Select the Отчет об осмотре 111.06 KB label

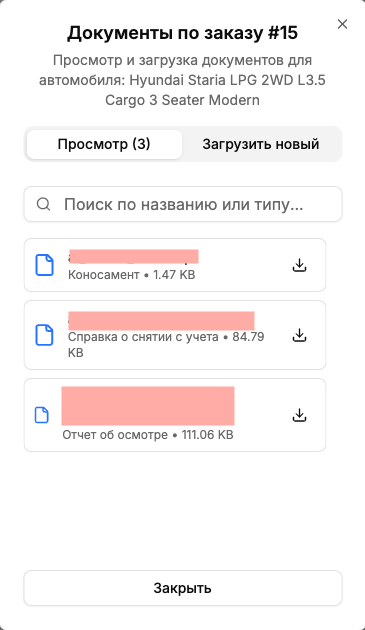pos(148,435)
